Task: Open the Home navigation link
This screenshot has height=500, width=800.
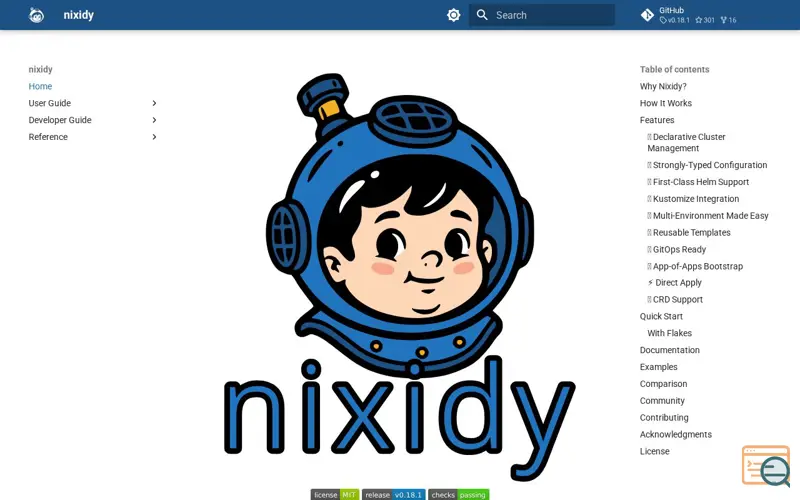Action: (40, 86)
